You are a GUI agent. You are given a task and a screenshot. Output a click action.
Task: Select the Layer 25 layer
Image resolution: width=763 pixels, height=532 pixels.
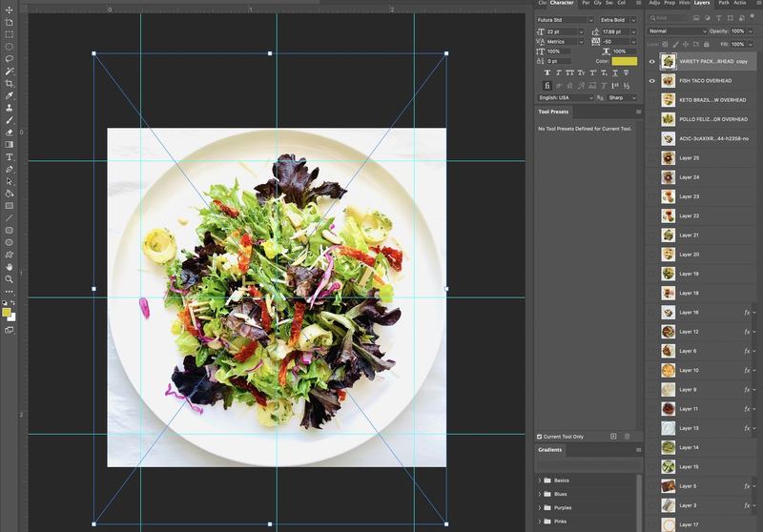[x=701, y=158]
